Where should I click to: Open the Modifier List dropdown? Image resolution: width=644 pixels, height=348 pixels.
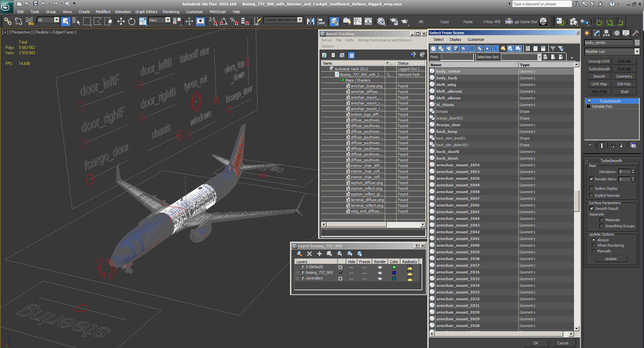coord(612,51)
